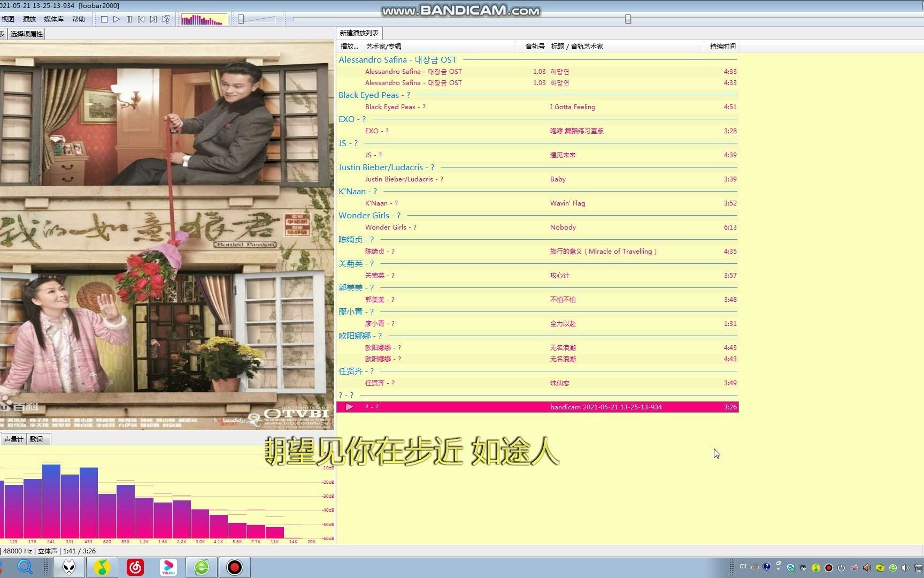
Task: Pause the current track
Action: point(129,19)
